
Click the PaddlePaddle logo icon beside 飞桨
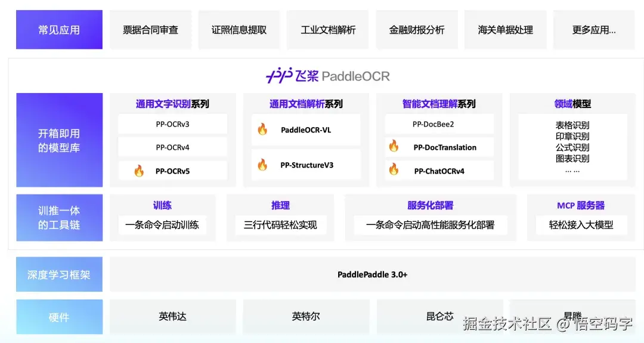click(279, 76)
